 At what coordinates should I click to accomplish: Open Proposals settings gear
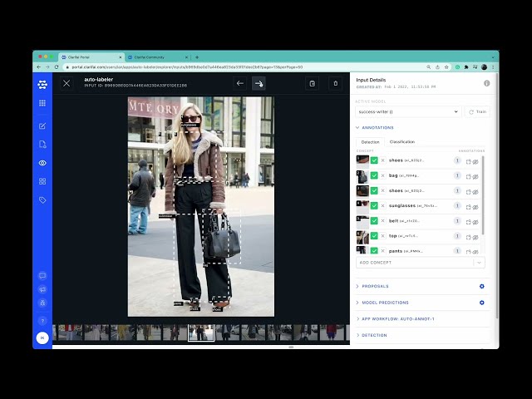pyautogui.click(x=482, y=286)
